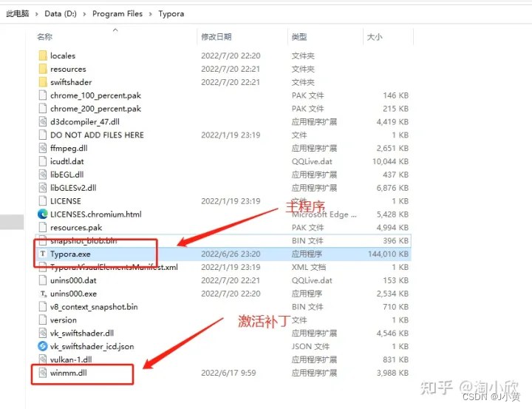This screenshot has width=532, height=409.
Task: Click the date 2022/6/26 23:20
Action: tap(231, 254)
